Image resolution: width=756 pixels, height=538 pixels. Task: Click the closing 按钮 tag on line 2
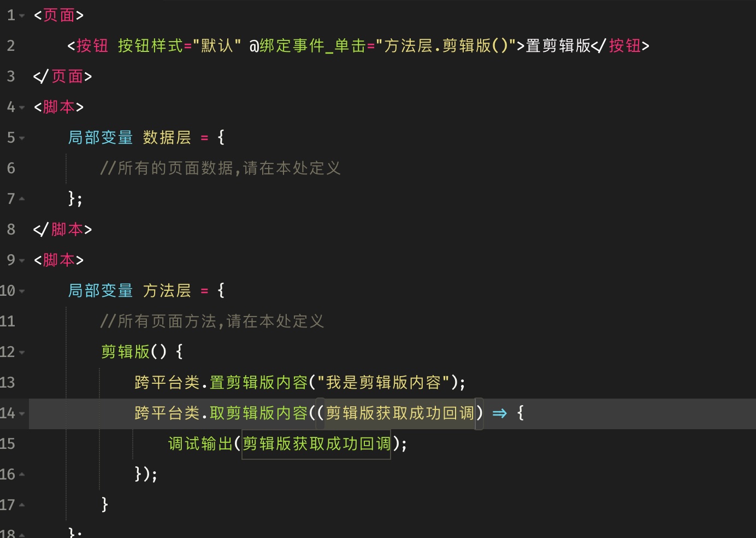(x=621, y=46)
